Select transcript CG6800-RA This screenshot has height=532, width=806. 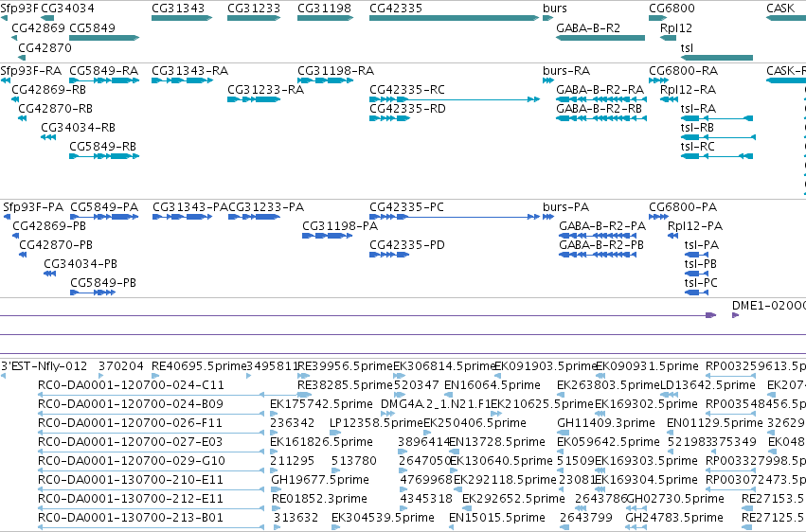[658, 80]
